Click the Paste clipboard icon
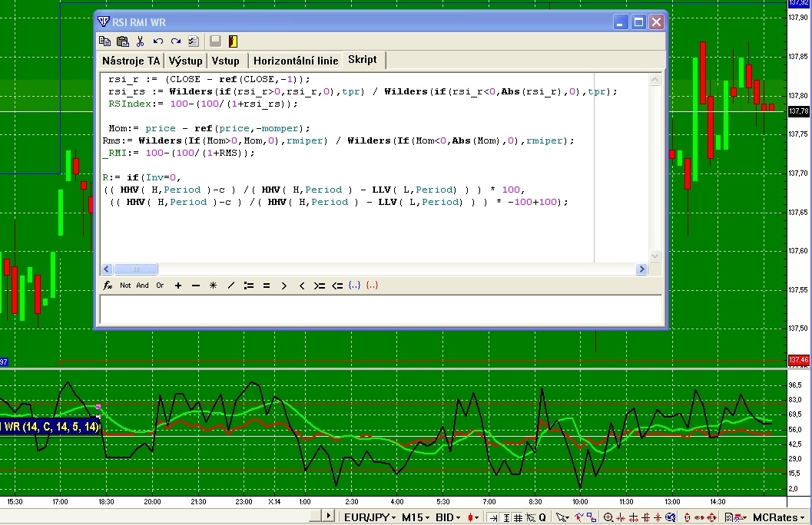Screen dimensions: 812x525 (122, 41)
